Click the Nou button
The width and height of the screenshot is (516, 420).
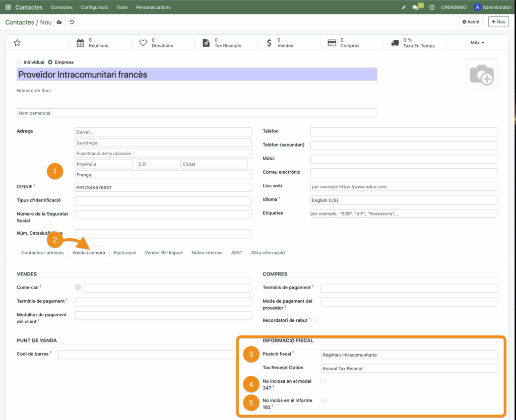pyautogui.click(x=498, y=22)
